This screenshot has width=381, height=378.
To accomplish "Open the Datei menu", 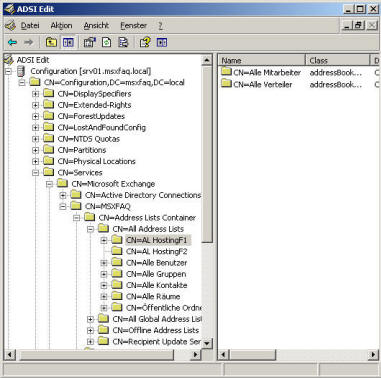I will pos(30,25).
